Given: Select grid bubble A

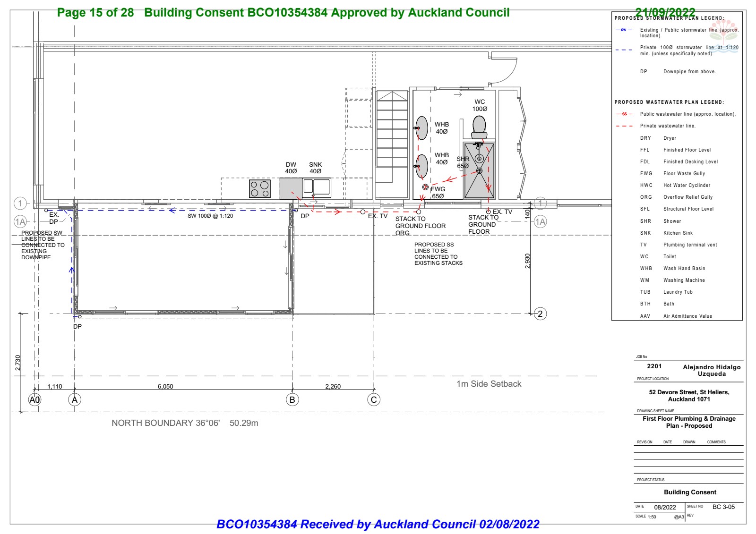Looking at the screenshot, I should [x=75, y=400].
